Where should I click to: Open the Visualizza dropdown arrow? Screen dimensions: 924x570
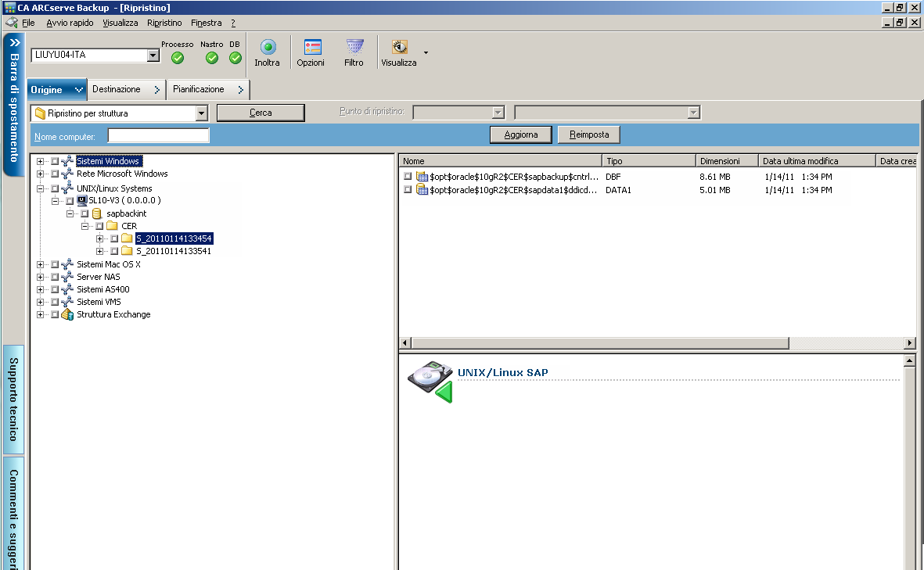point(426,52)
